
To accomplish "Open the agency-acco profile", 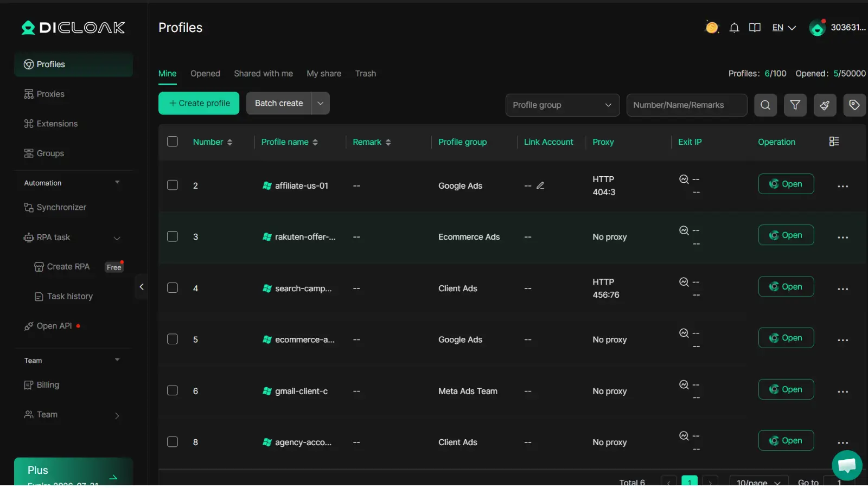I will tap(786, 440).
